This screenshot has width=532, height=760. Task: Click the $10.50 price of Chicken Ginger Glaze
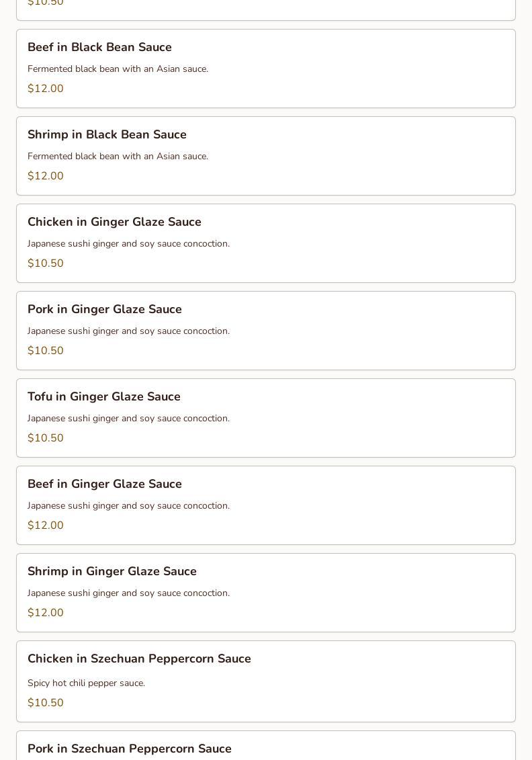pyautogui.click(x=46, y=263)
